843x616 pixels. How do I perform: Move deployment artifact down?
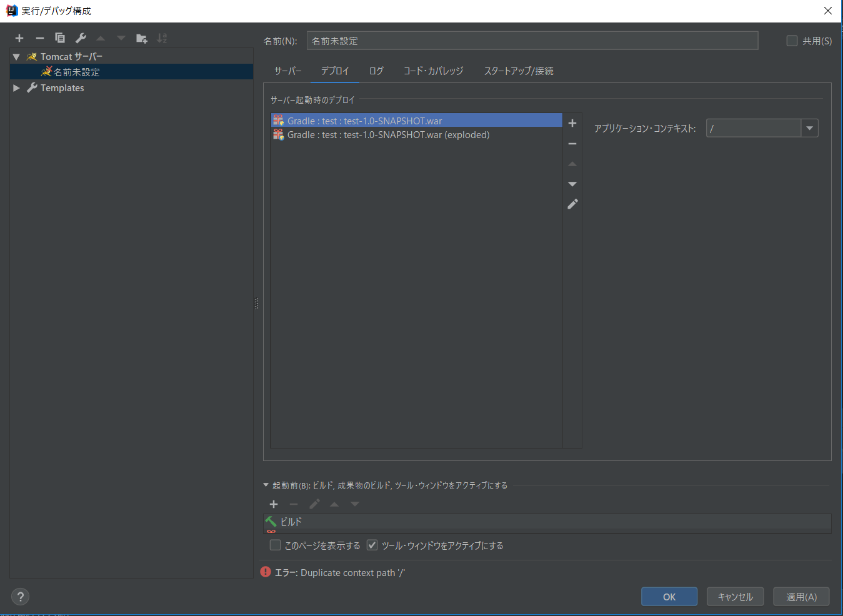[572, 184]
